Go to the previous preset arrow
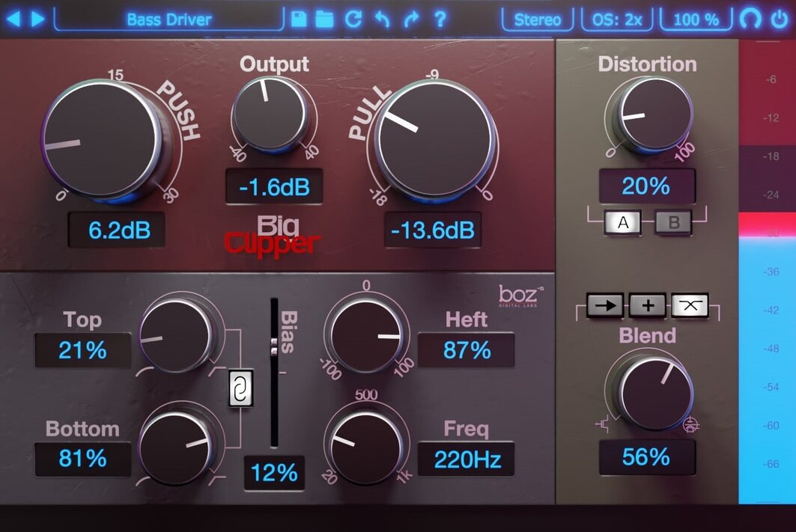The image size is (796, 532). click(13, 19)
